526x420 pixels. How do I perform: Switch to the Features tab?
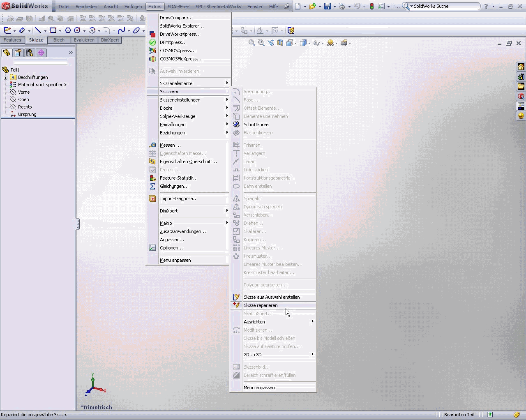(13, 40)
